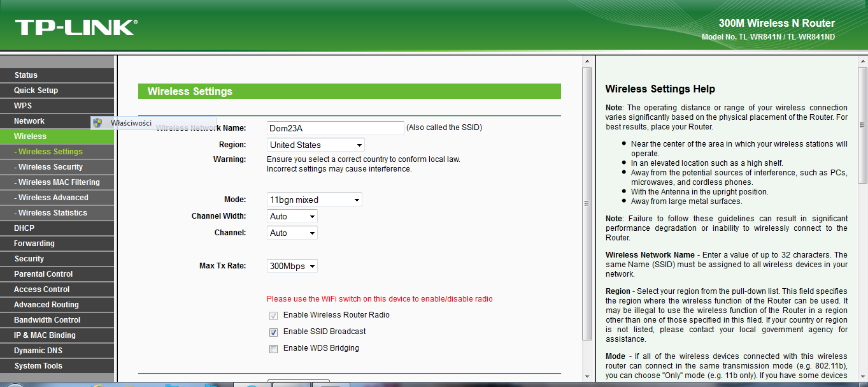Open the Region dropdown showing United States
Viewport: 868px width, 387px height.
point(315,145)
